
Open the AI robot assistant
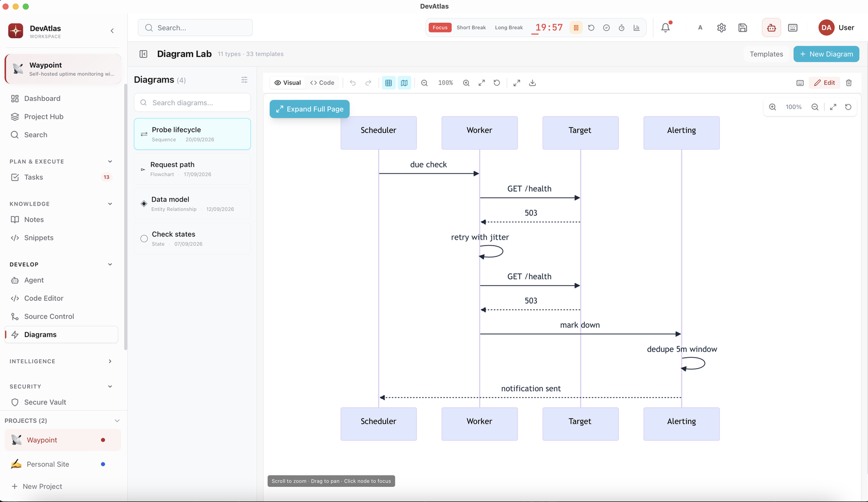click(x=771, y=28)
